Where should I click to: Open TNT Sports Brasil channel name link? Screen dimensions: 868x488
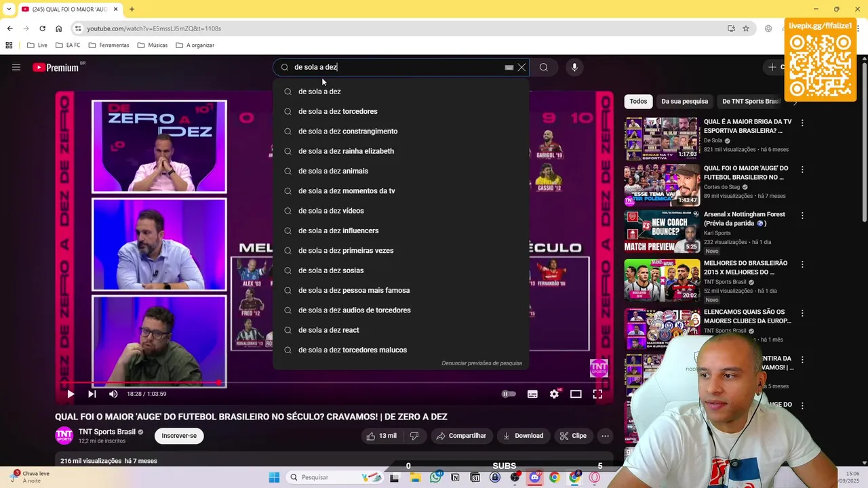[107, 432]
